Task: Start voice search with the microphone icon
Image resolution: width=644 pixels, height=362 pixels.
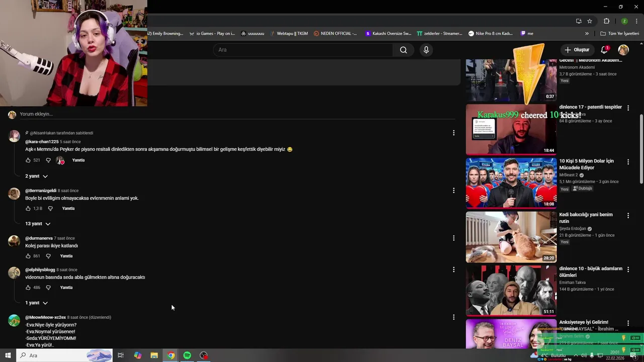Action: point(426,50)
